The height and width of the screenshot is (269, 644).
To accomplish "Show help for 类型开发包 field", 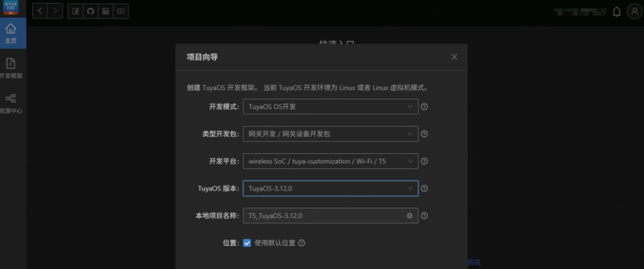I will (425, 134).
